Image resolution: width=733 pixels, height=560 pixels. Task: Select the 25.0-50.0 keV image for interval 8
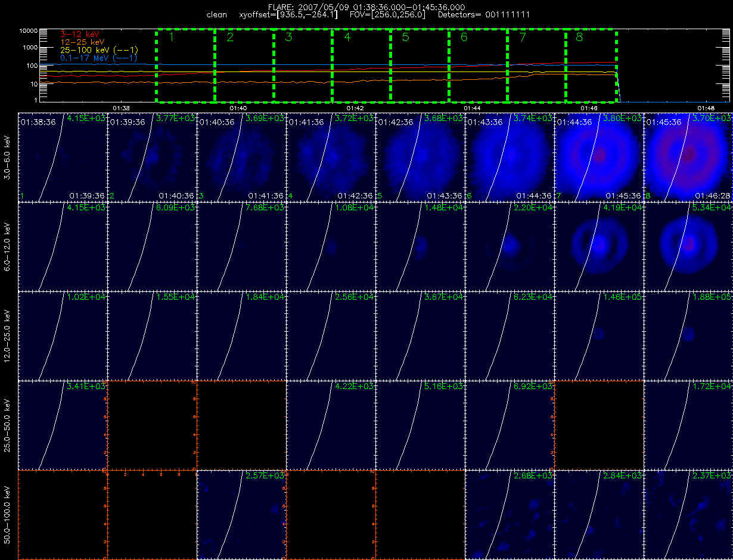coord(688,425)
